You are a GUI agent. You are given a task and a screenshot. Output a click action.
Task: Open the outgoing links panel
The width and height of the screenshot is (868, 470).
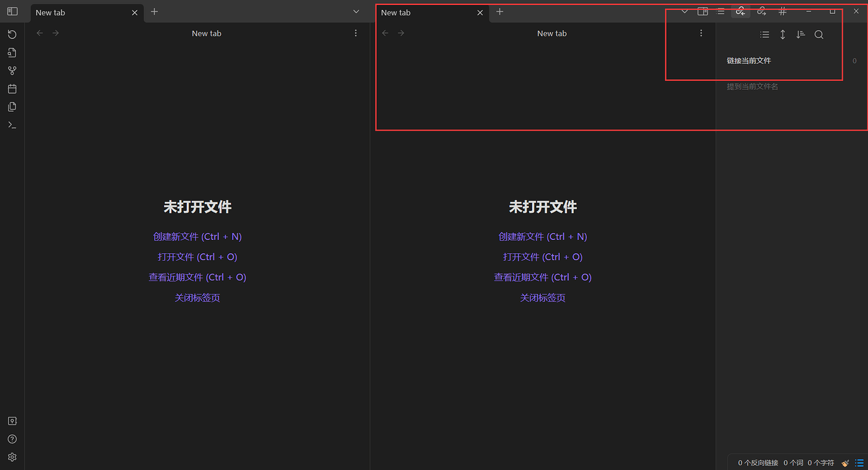[x=762, y=11]
